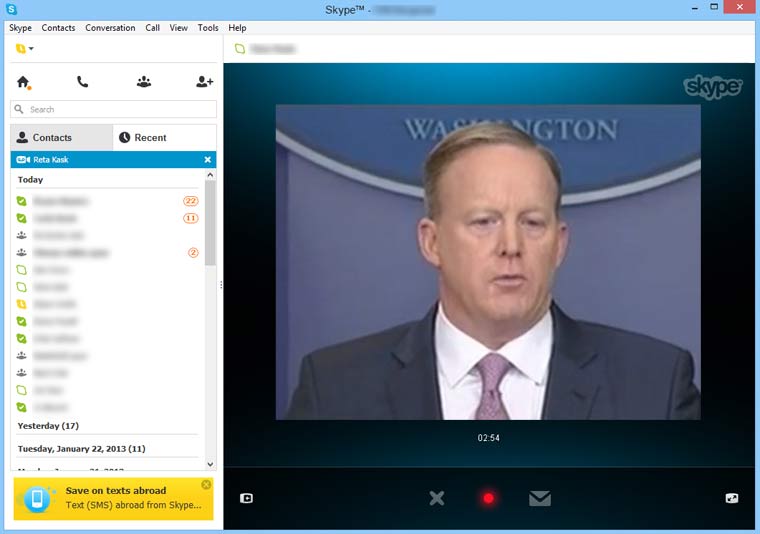Click the Skype icon in title bar

(12, 9)
